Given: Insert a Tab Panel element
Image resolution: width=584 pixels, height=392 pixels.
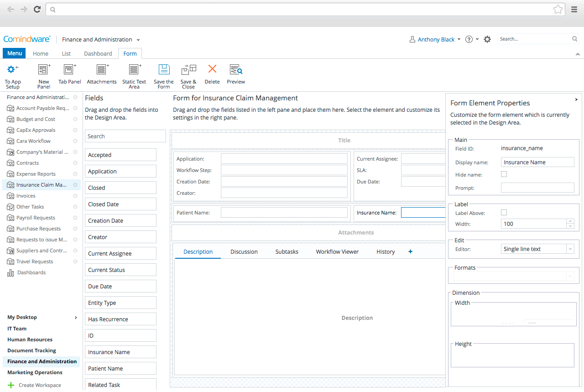Looking at the screenshot, I should click(69, 73).
